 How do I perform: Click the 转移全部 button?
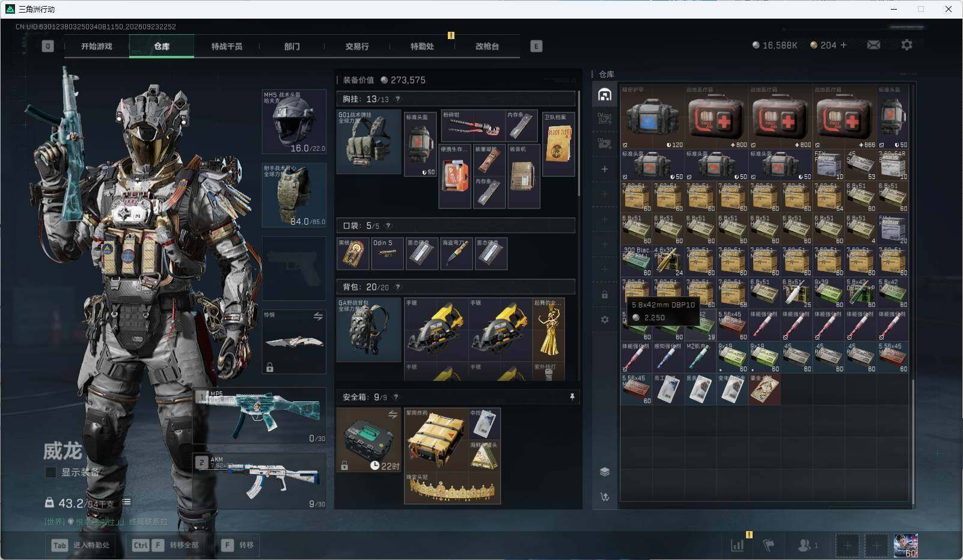pyautogui.click(x=166, y=545)
